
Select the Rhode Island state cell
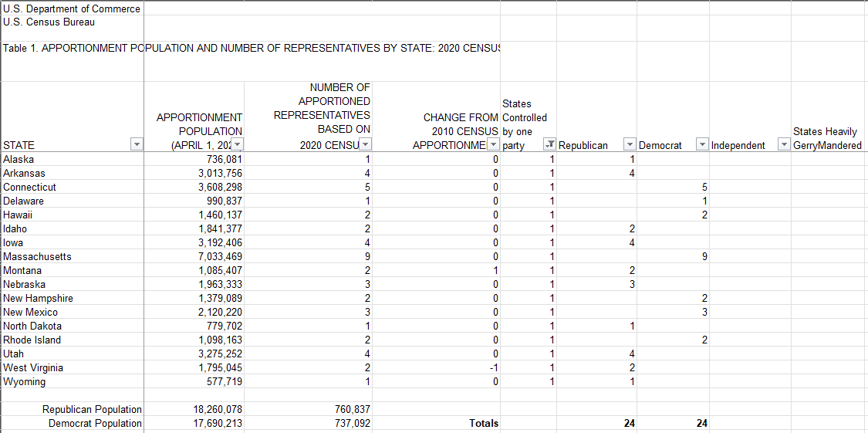[x=73, y=340]
